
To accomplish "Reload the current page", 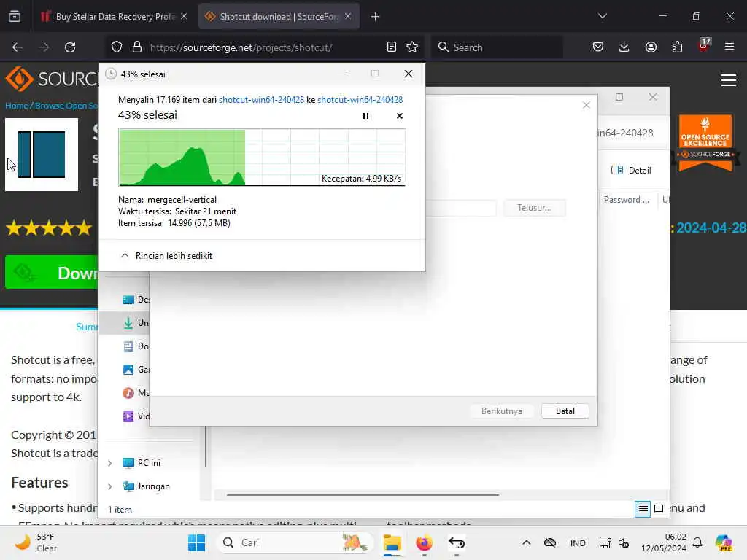I will pos(70,47).
